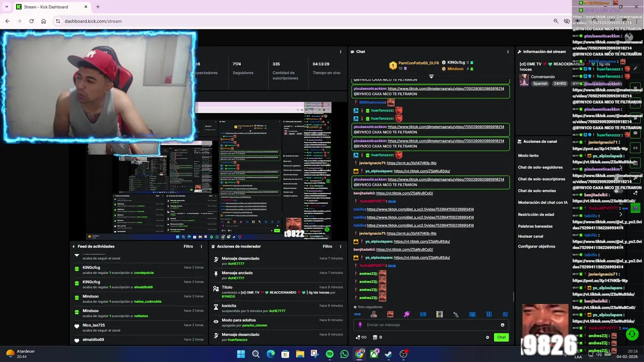Click hourglass icon beside konicita suspension
644x362 pixels.
tap(216, 307)
